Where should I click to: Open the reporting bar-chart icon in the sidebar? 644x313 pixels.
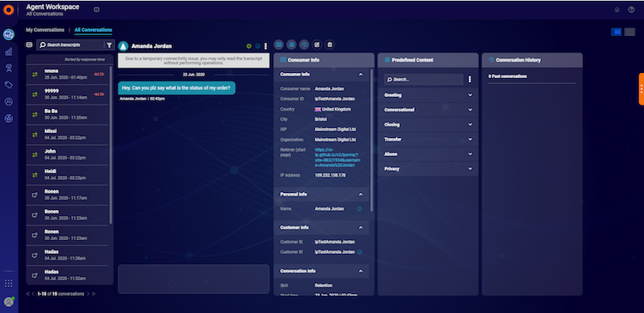tap(9, 51)
